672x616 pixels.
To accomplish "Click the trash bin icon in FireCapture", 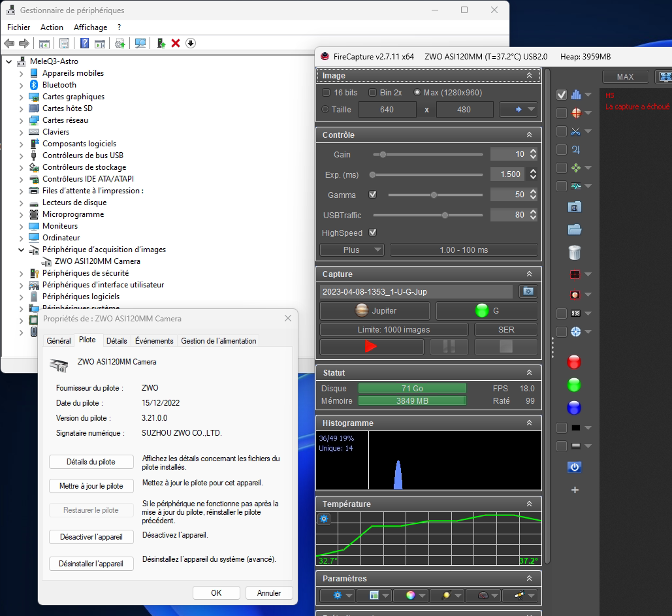I will [575, 253].
